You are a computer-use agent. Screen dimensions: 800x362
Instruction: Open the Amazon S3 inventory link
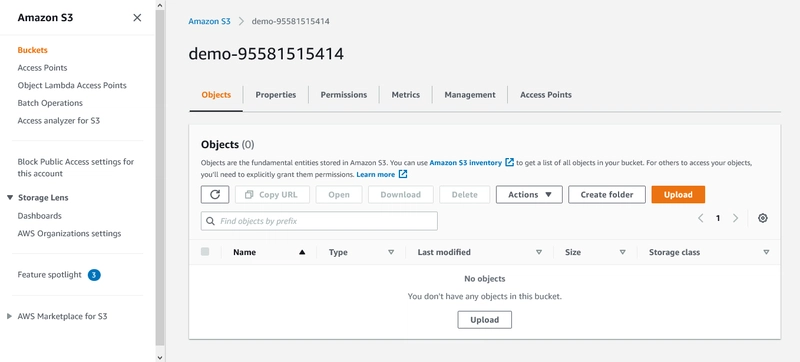tap(465, 163)
